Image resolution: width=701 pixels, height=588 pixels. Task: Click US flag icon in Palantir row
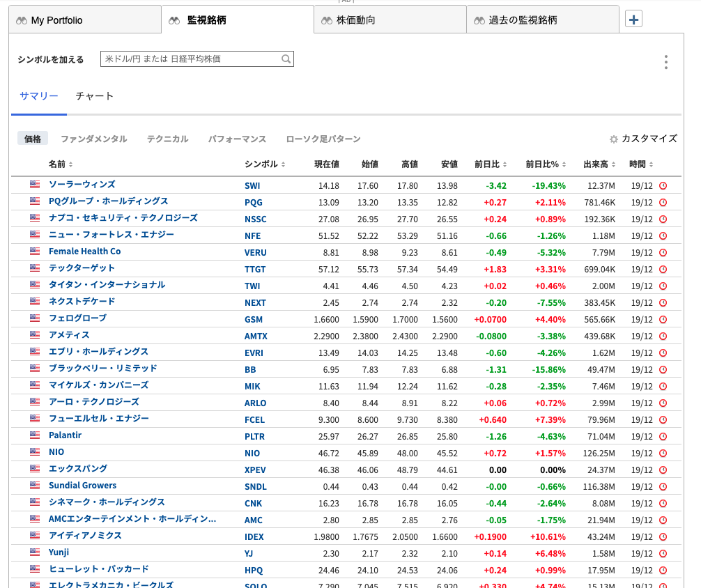point(35,435)
